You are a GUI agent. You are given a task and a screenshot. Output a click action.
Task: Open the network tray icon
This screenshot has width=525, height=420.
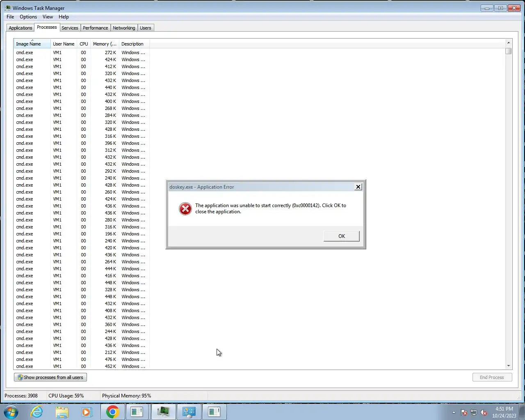tap(474, 413)
